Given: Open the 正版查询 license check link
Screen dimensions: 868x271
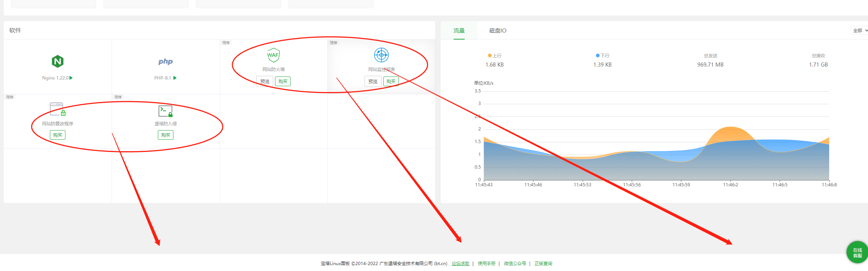Looking at the screenshot, I should click(x=543, y=264).
